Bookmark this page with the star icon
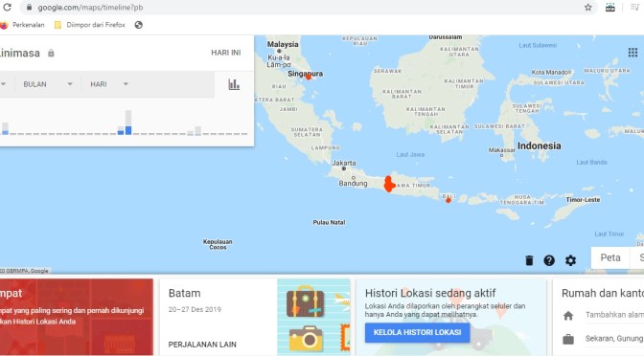The height and width of the screenshot is (356, 644). click(588, 8)
